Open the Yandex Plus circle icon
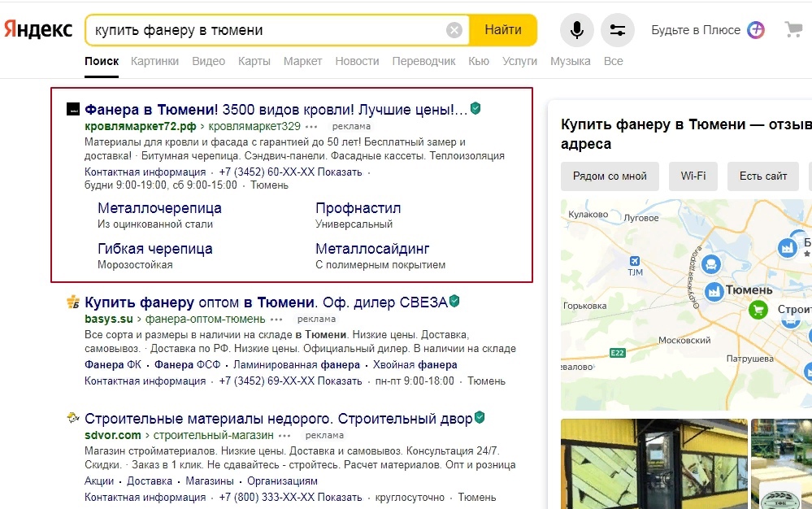812x509 pixels. point(756,30)
